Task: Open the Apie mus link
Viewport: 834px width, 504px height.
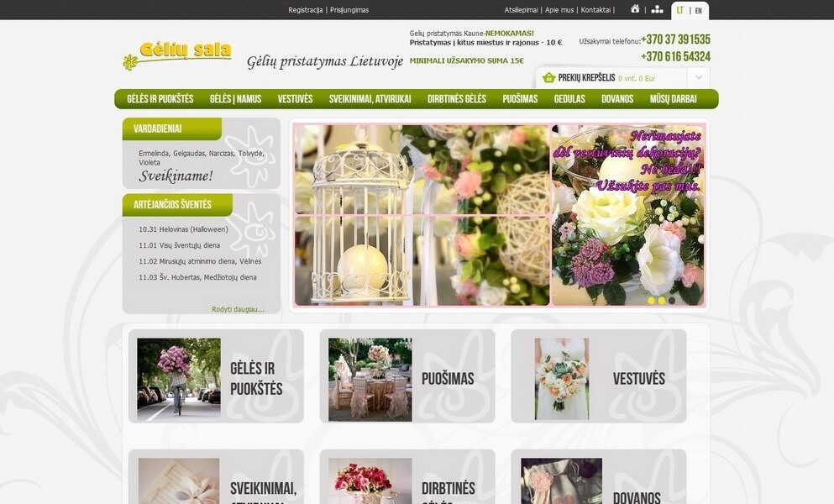Action: pos(559,10)
